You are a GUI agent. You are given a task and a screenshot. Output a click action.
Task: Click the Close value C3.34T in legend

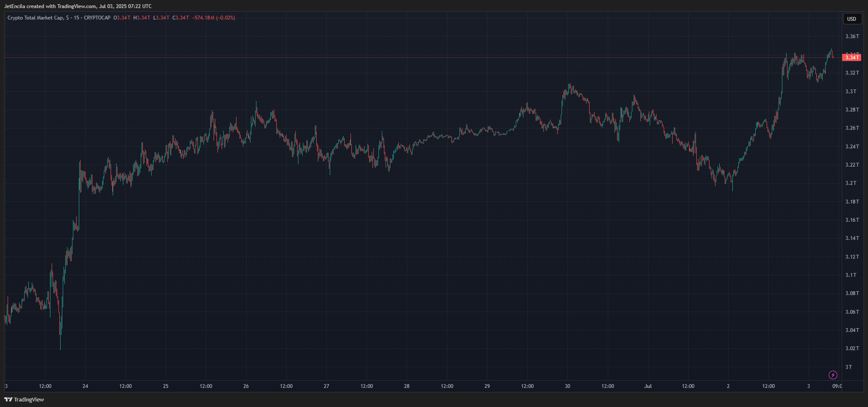[181, 18]
